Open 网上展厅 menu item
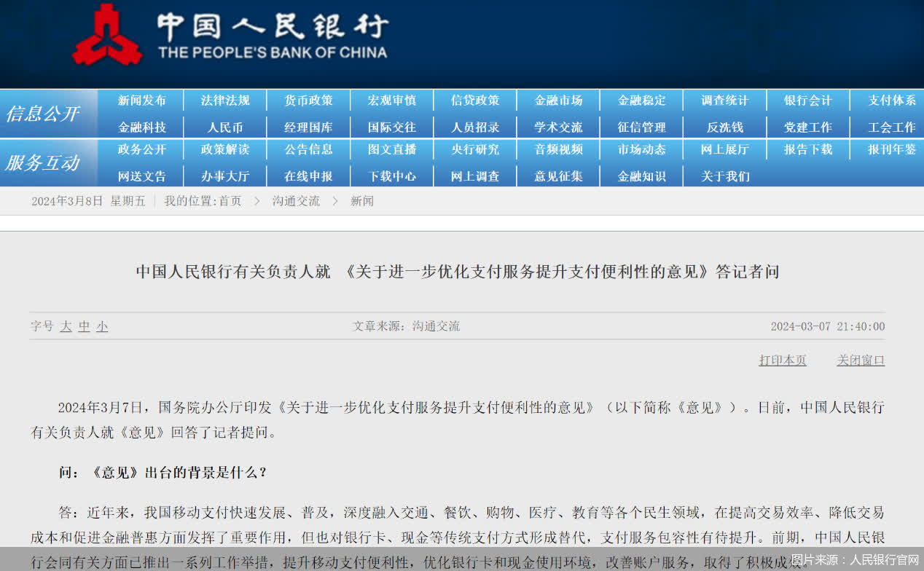 click(725, 149)
